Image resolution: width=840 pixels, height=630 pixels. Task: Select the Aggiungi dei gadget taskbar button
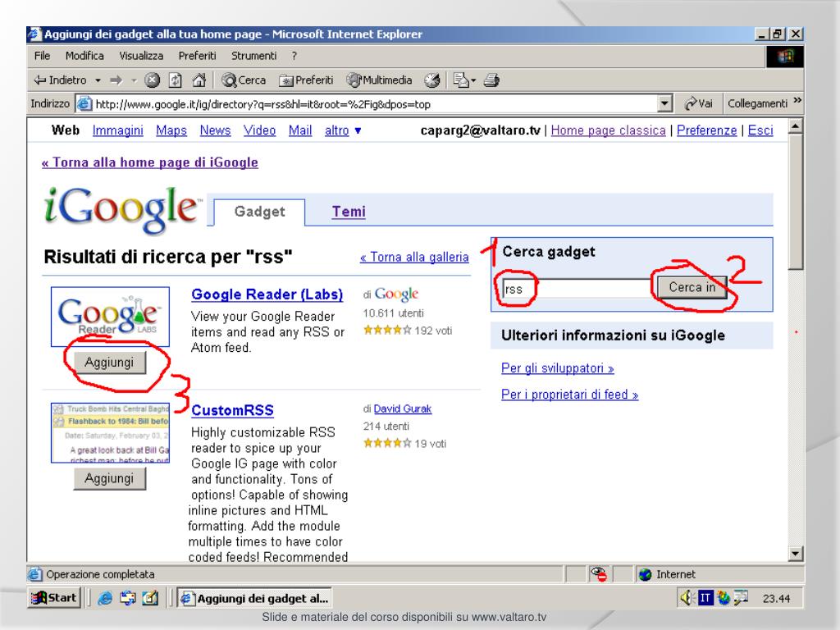coord(254,598)
